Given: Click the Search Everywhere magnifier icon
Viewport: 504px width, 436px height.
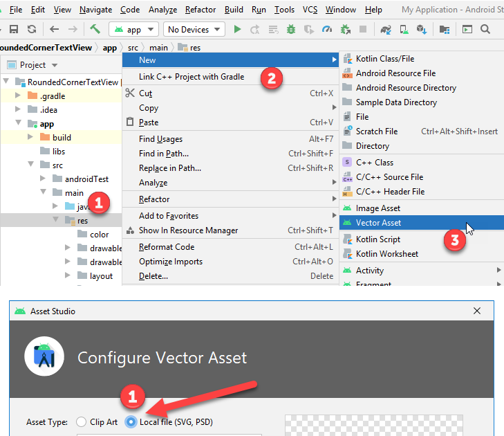Looking at the screenshot, I should (x=485, y=29).
